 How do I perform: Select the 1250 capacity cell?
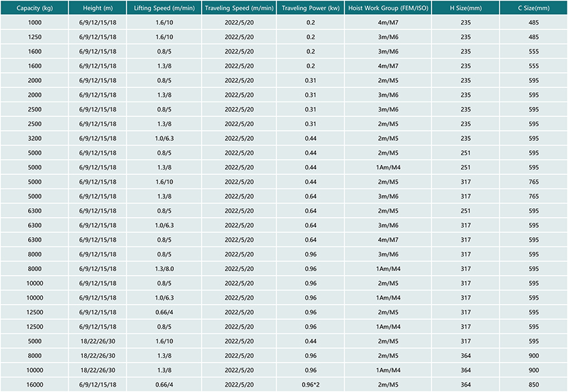click(34, 37)
